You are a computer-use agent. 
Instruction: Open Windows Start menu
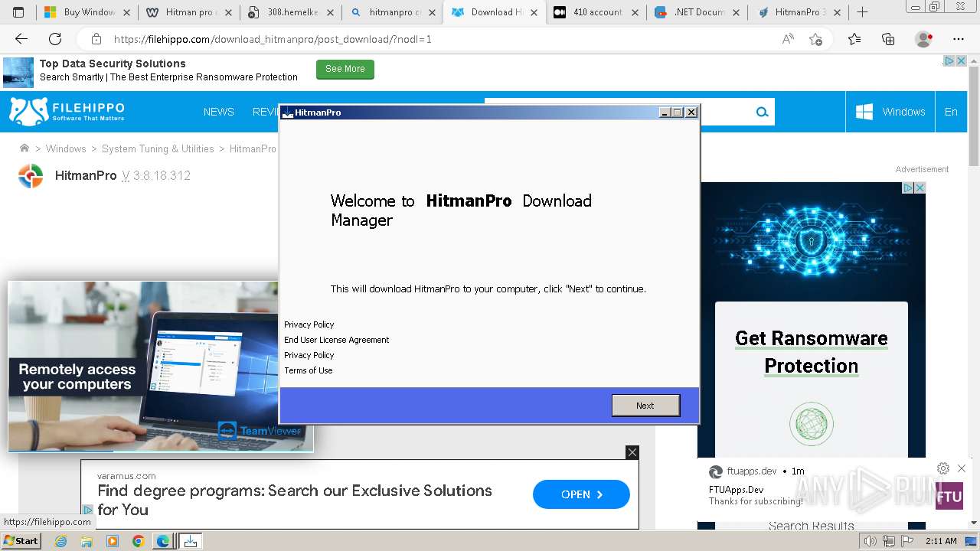pos(21,540)
